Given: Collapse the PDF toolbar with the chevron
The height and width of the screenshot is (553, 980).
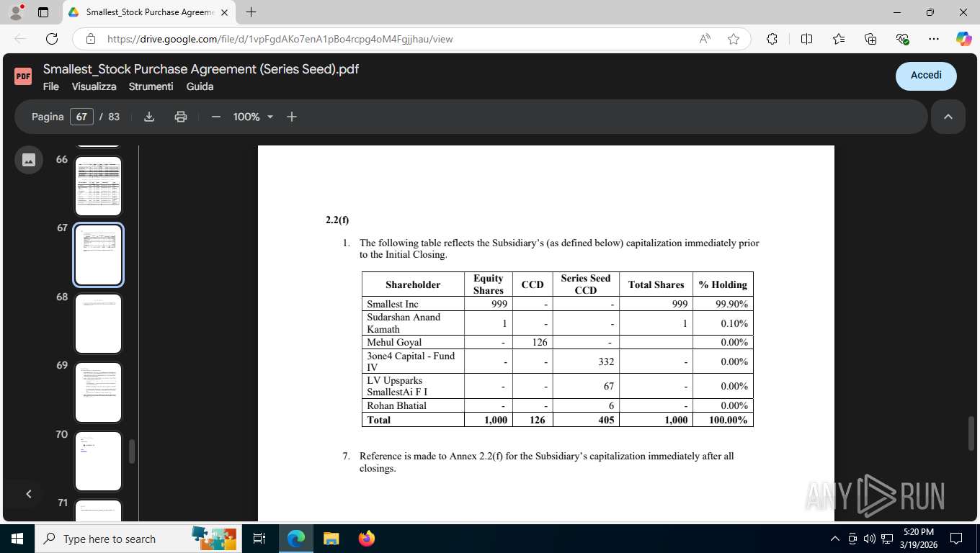Looking at the screenshot, I should [948, 117].
